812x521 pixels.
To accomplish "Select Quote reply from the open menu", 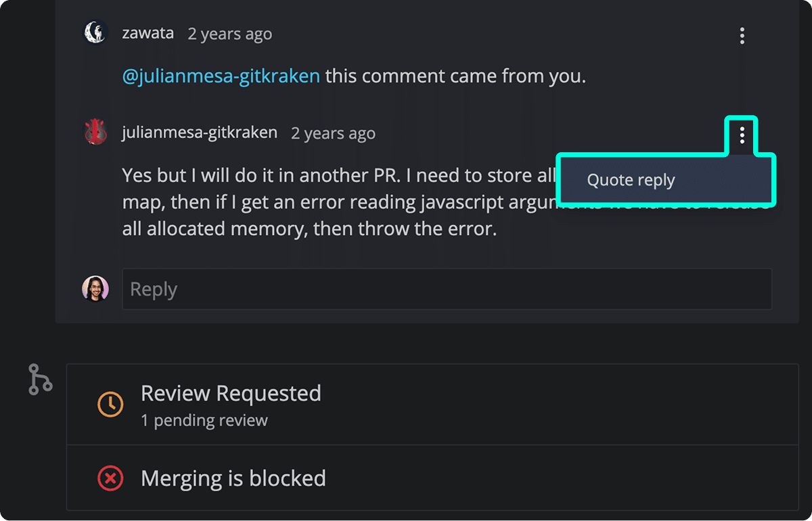I will click(631, 180).
